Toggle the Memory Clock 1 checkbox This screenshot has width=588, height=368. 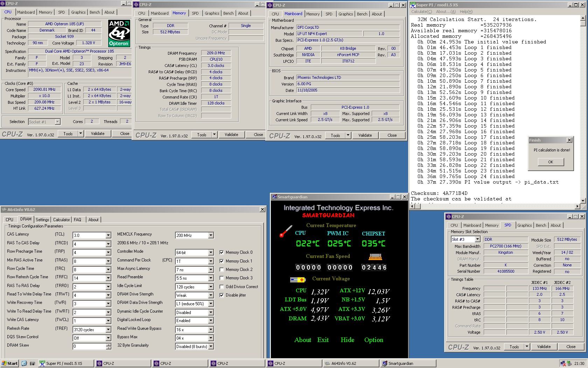click(222, 261)
